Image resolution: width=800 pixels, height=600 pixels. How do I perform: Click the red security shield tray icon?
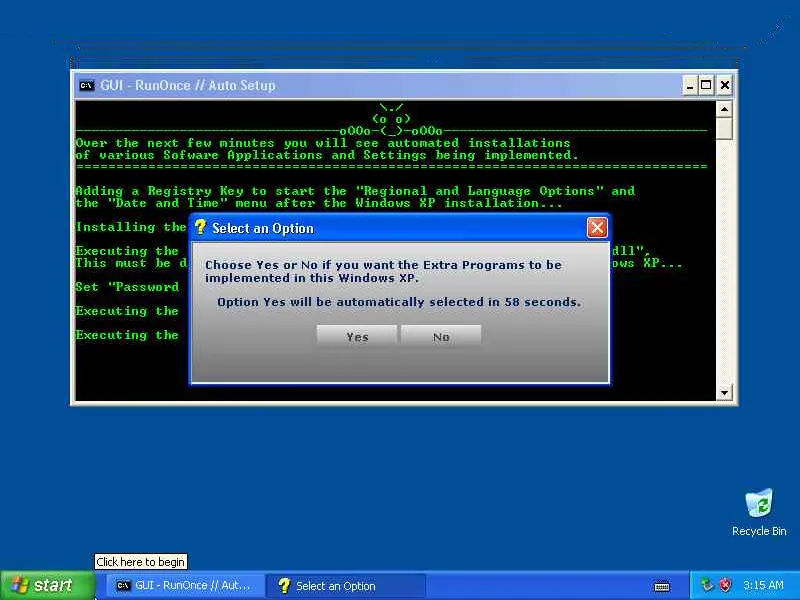(x=725, y=585)
